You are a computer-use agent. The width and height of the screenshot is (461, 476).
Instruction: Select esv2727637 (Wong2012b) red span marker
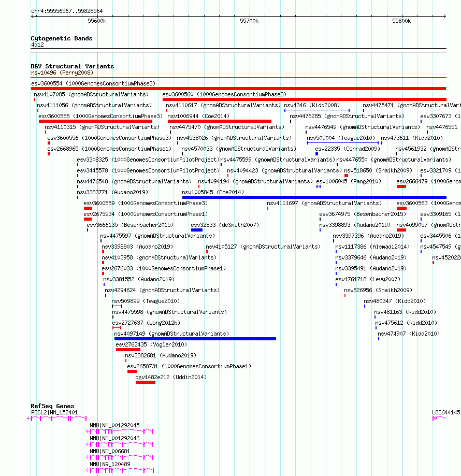tap(117, 328)
